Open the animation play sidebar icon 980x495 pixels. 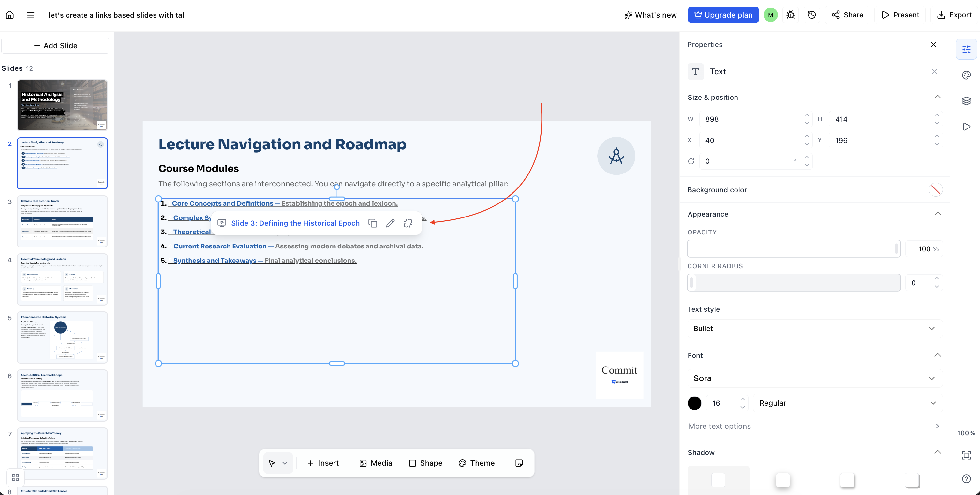coord(966,127)
